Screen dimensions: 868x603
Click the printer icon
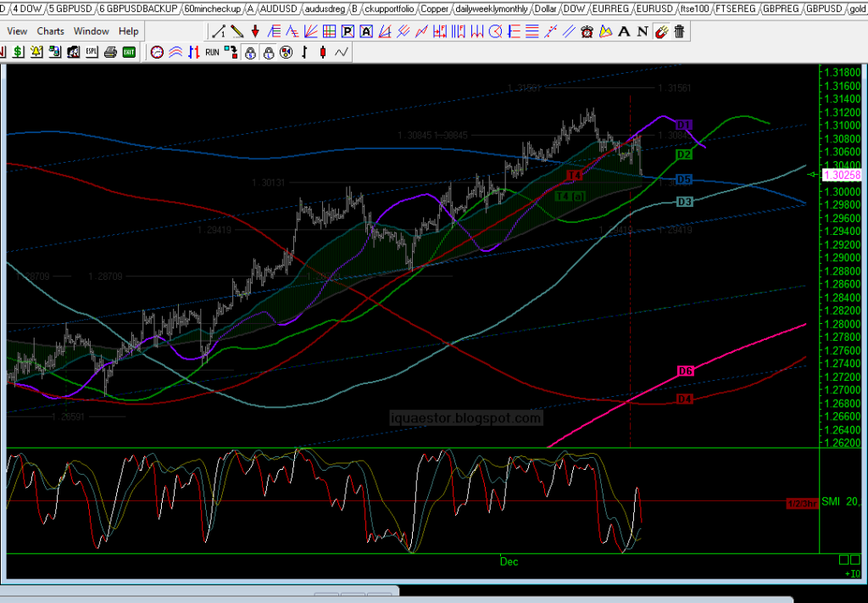pyautogui.click(x=110, y=52)
